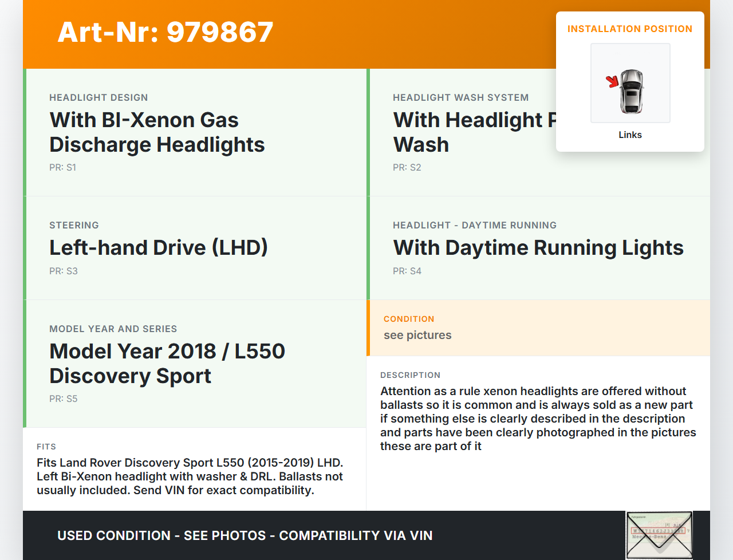The height and width of the screenshot is (560, 733).
Task: Click the 'Links' position label
Action: coord(630,135)
